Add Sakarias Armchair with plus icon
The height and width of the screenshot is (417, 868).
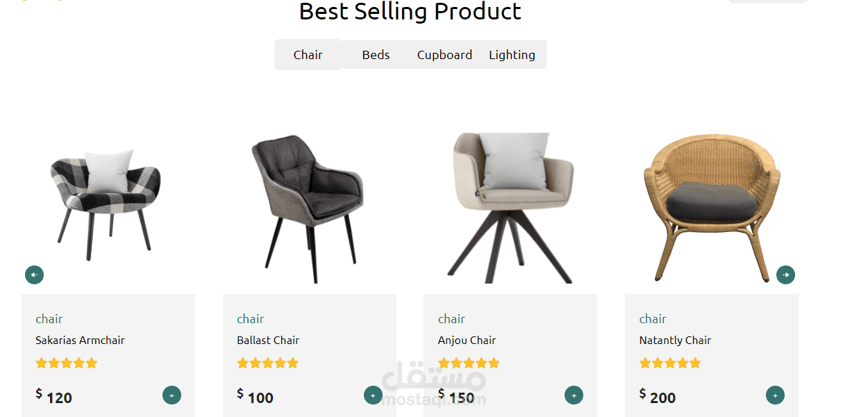(172, 395)
